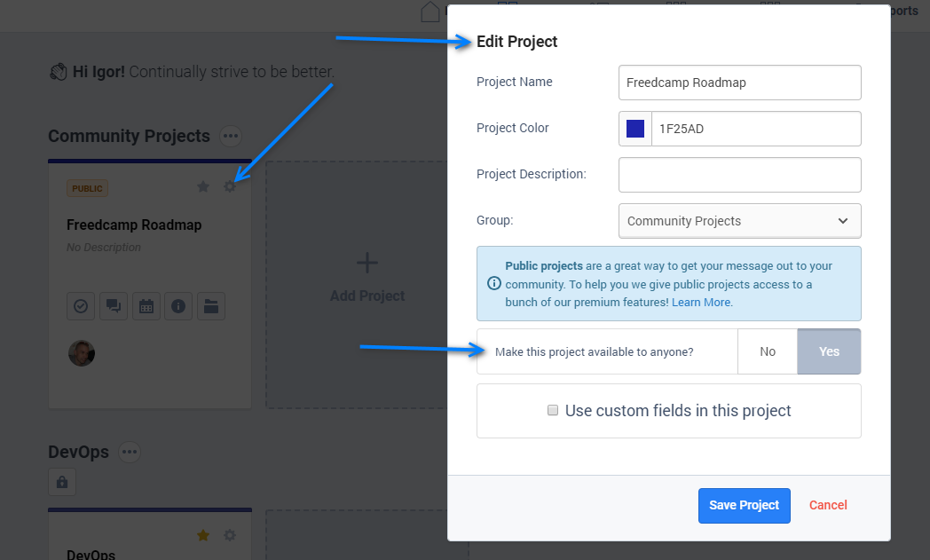Star the Freedcamp Roadmap project
This screenshot has height=560, width=930.
pos(203,187)
